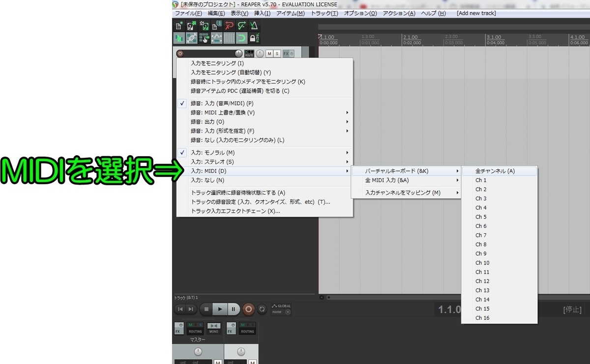Screen dimensions: 590x364
Task: Click the Redo arrow icon in the toolbar
Action: pyautogui.click(x=241, y=26)
